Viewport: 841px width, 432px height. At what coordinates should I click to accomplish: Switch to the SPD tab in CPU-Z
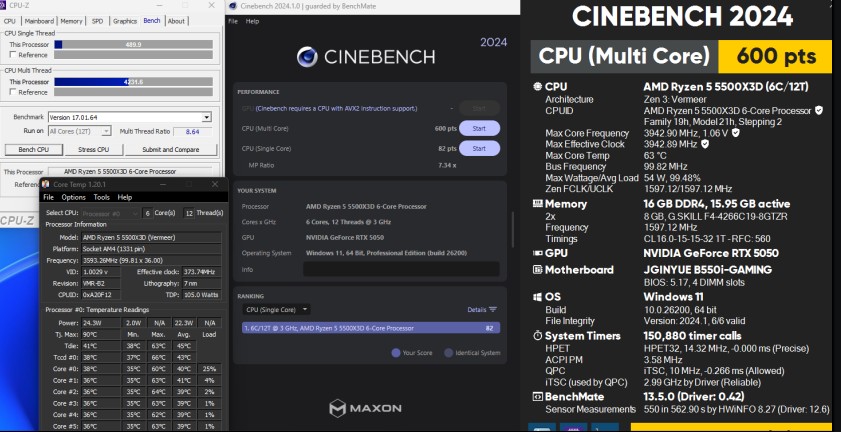point(98,21)
